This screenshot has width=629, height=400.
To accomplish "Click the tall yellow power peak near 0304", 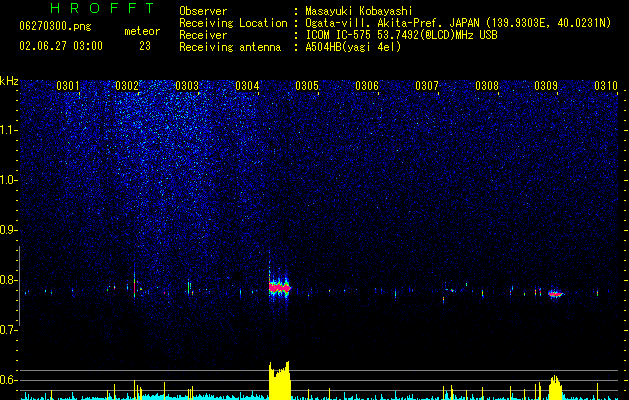I will coord(279,380).
